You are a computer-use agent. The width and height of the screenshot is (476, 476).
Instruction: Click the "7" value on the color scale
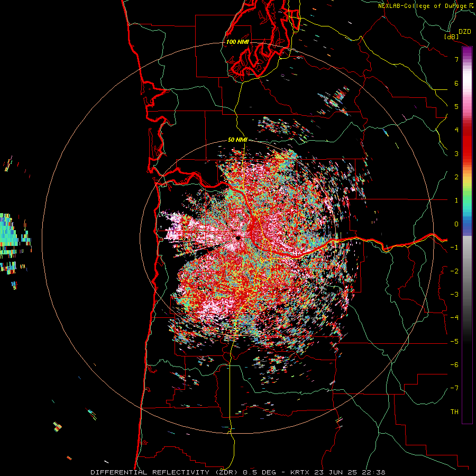tap(456, 59)
